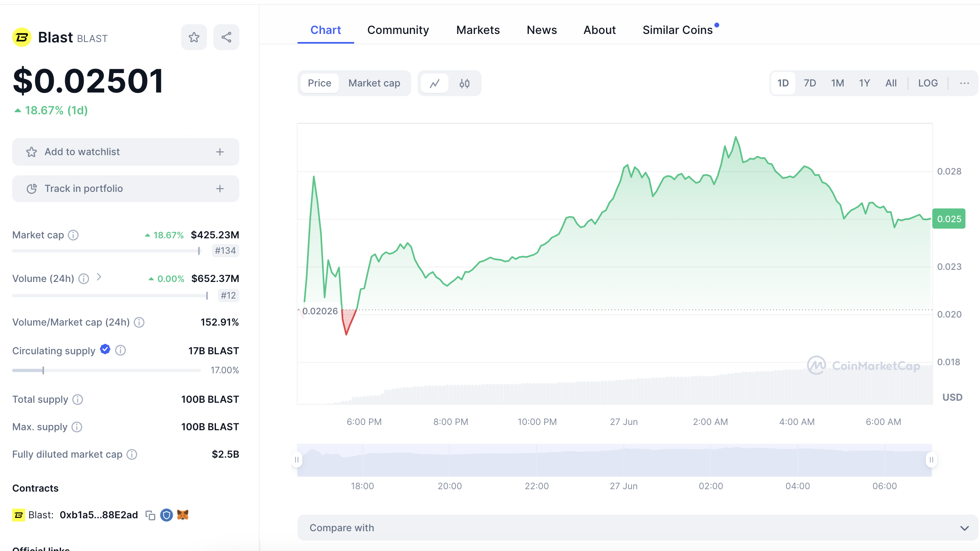The height and width of the screenshot is (551, 980).
Task: Click the Blast coin logo
Action: pyautogui.click(x=22, y=37)
